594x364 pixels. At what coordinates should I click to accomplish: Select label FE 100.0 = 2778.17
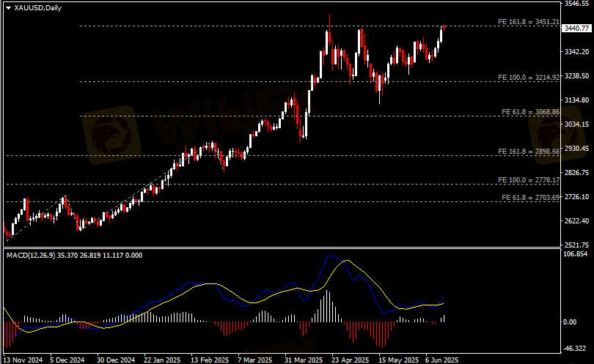point(529,180)
